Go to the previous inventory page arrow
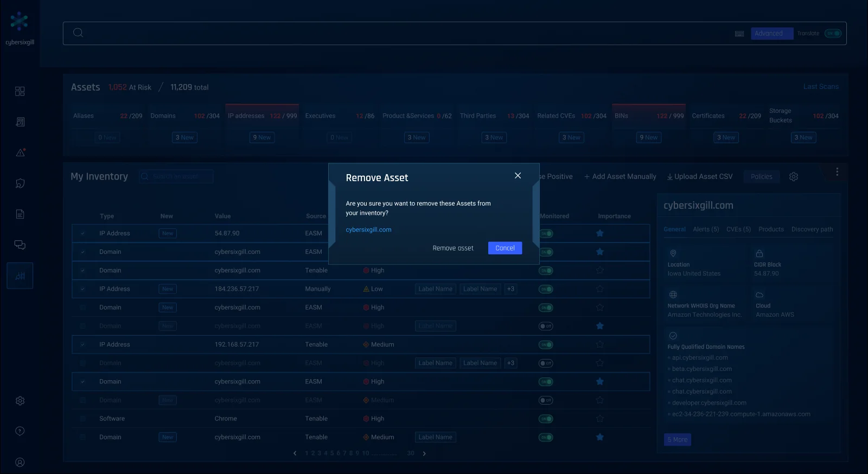 tap(295, 453)
